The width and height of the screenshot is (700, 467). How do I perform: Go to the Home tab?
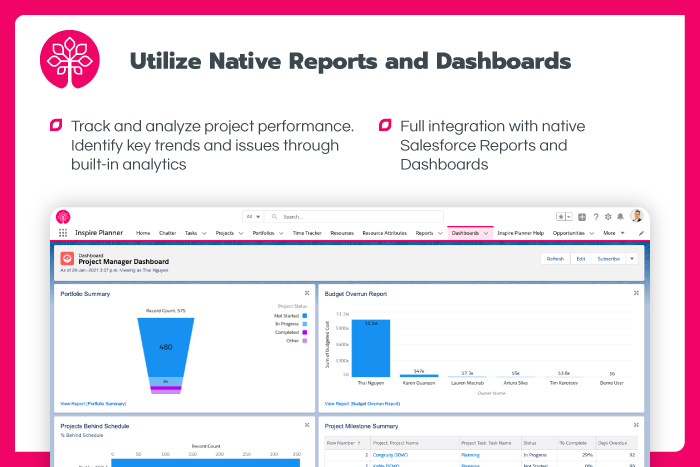(x=143, y=233)
